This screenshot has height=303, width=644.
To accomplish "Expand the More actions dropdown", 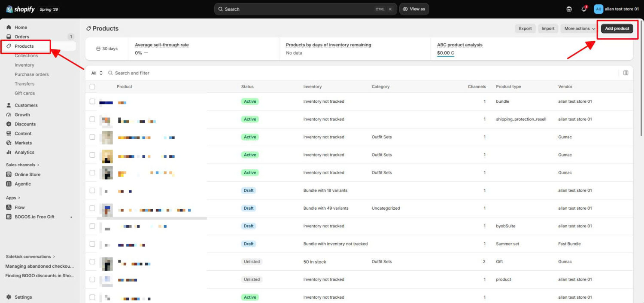I will 580,28.
